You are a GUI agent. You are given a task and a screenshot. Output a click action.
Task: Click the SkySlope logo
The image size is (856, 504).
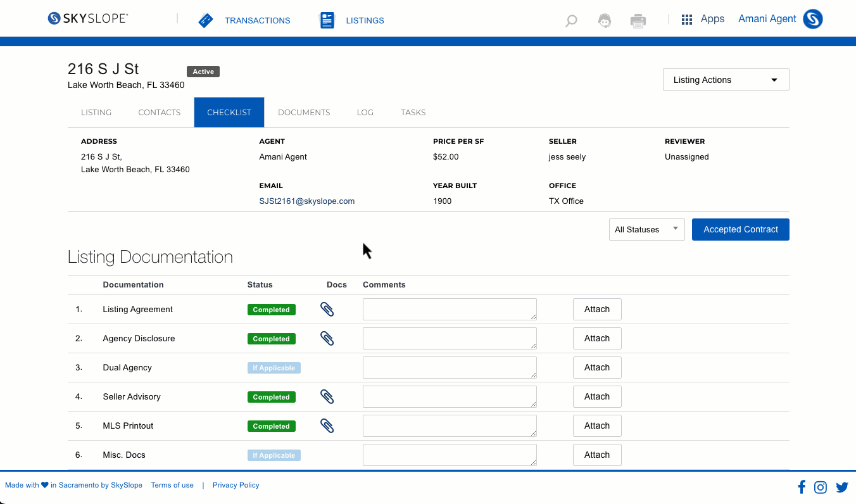tap(88, 18)
